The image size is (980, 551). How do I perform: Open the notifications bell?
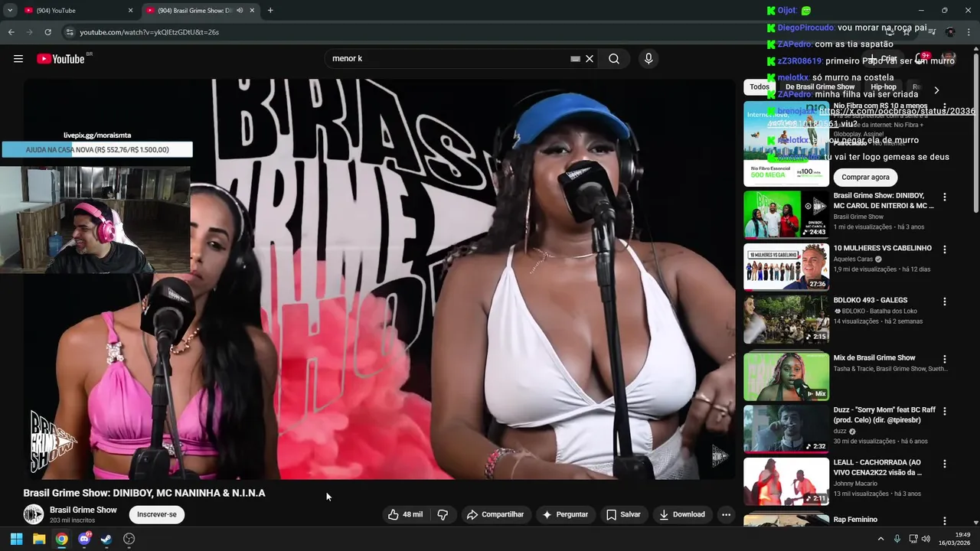921,59
